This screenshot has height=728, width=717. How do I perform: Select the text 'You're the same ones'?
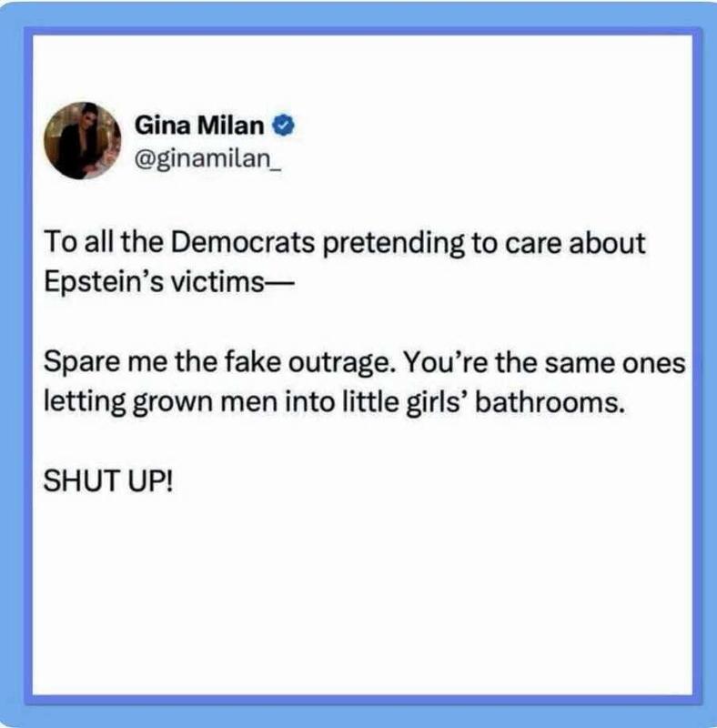pos(545,362)
